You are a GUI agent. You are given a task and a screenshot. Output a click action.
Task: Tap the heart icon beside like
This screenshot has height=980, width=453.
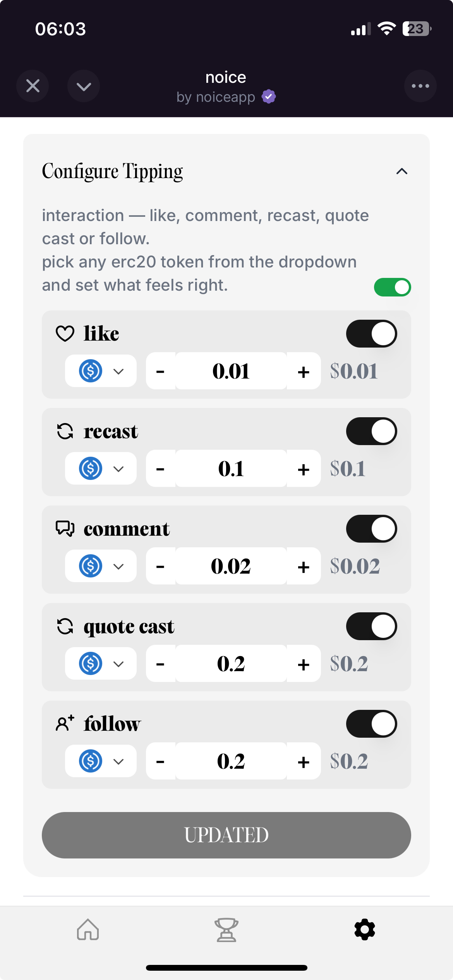[65, 334]
